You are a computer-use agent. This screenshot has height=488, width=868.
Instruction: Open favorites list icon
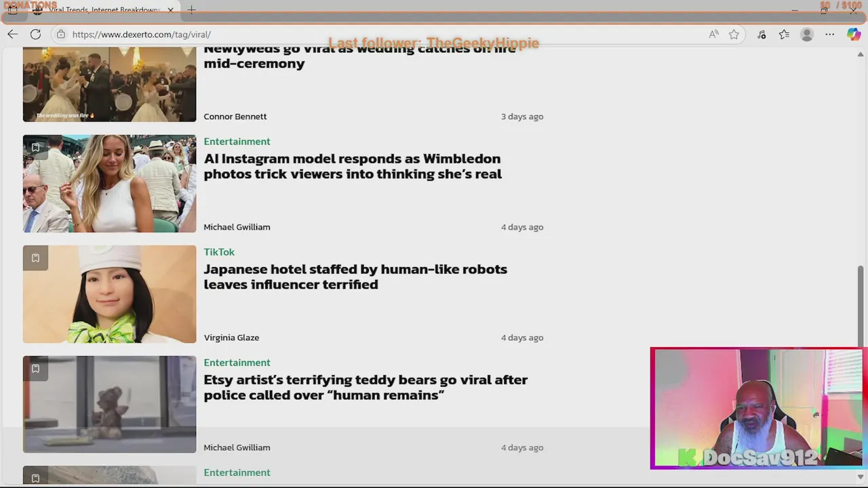(784, 35)
